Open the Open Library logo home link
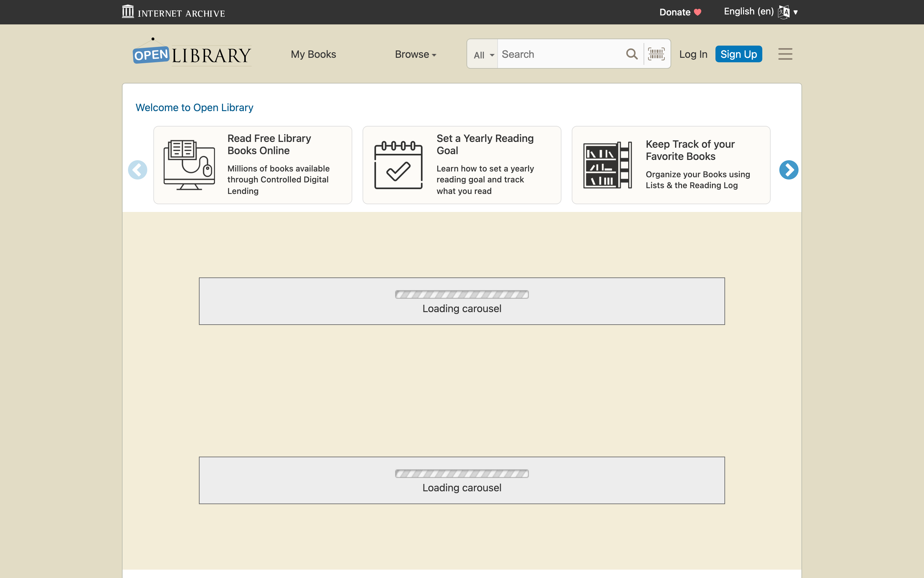The height and width of the screenshot is (578, 924). click(x=192, y=52)
